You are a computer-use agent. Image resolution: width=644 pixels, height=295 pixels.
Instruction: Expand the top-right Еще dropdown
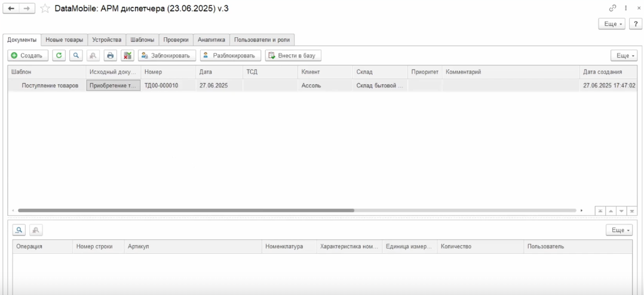click(612, 24)
